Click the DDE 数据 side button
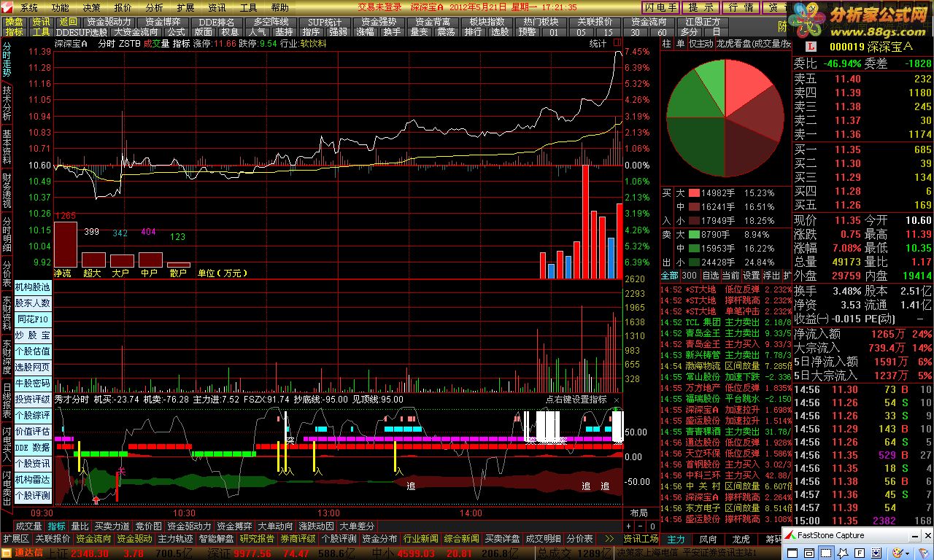934x560 pixels. (33, 448)
